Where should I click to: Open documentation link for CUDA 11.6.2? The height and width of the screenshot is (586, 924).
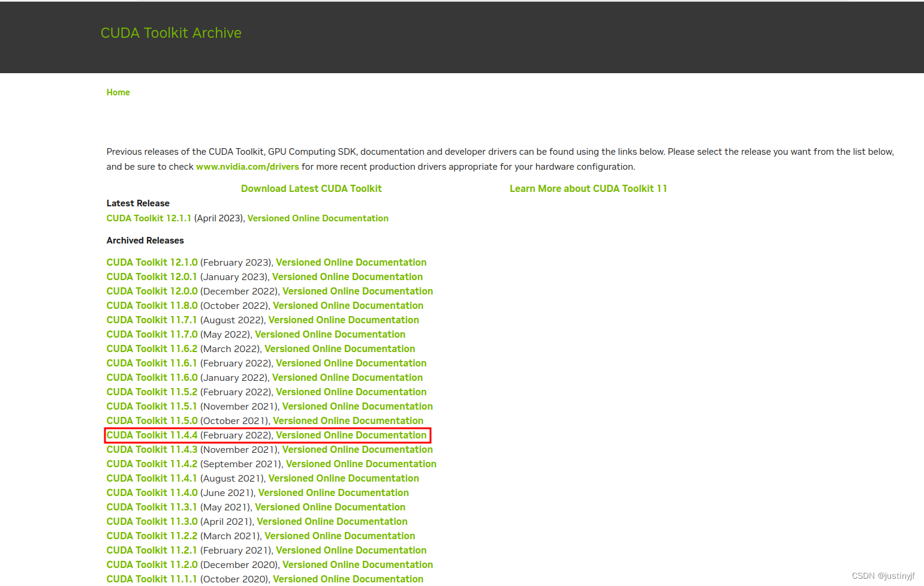coord(340,348)
